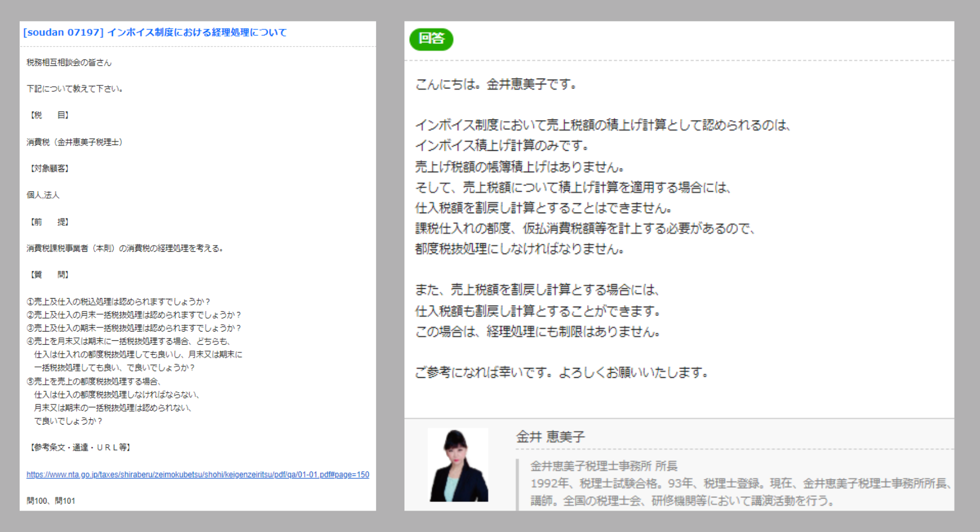
Task: Click the 【質　問】 section heading
Action: 50,274
